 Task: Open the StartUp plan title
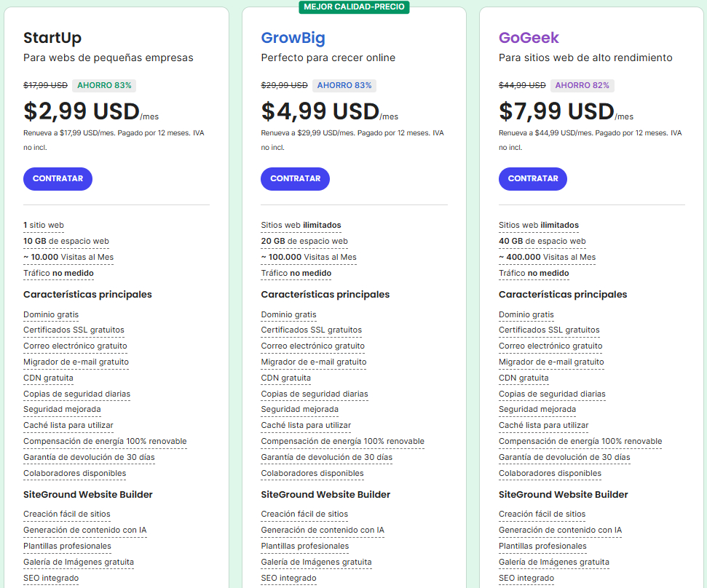(x=52, y=38)
